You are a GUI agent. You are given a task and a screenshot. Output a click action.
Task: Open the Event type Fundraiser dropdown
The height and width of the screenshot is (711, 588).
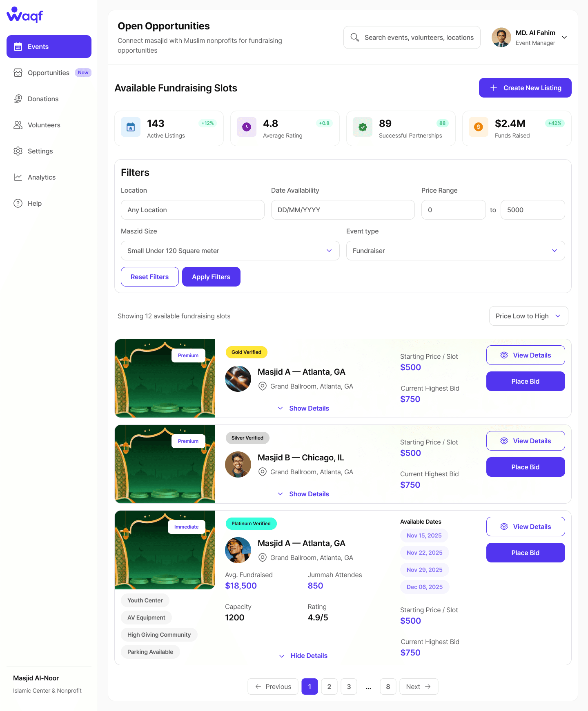pyautogui.click(x=456, y=251)
